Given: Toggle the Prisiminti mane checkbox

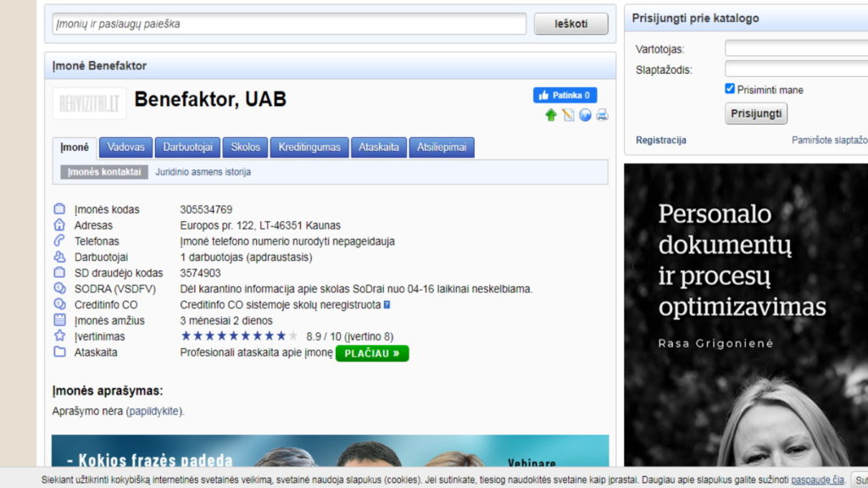Looking at the screenshot, I should (x=730, y=89).
